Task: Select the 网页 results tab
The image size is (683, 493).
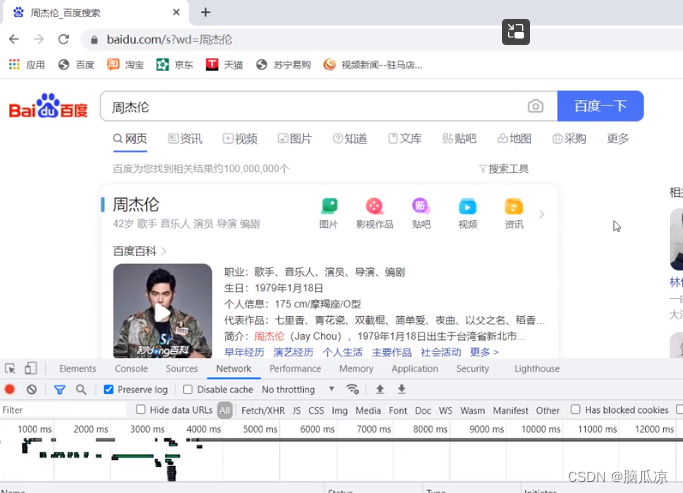Action: click(130, 139)
